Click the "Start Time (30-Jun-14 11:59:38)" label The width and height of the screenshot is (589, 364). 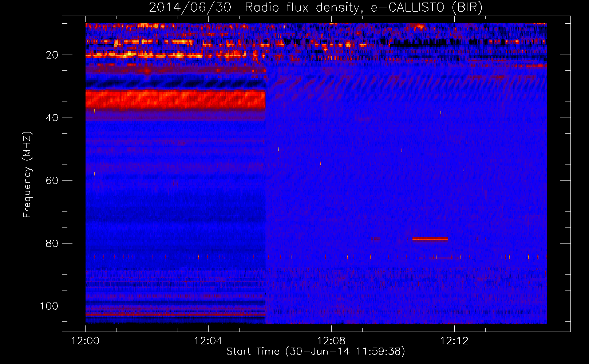316,352
